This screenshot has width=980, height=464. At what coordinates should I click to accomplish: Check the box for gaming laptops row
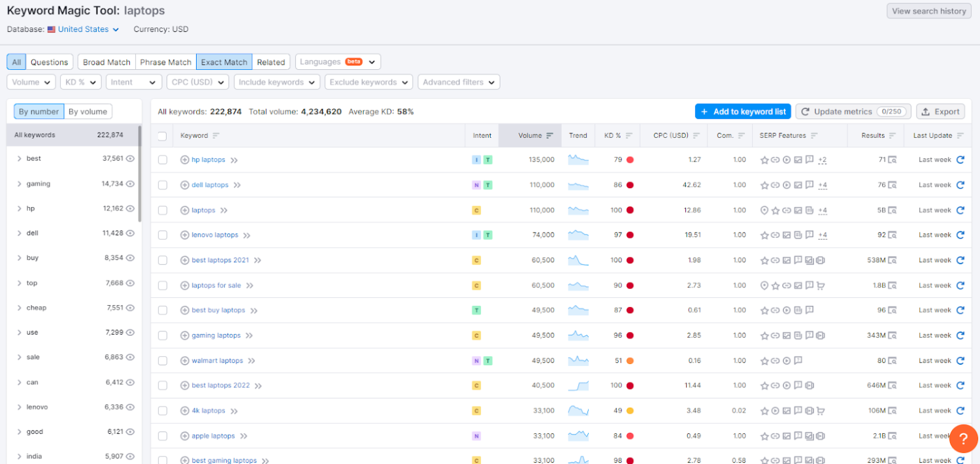click(x=163, y=336)
